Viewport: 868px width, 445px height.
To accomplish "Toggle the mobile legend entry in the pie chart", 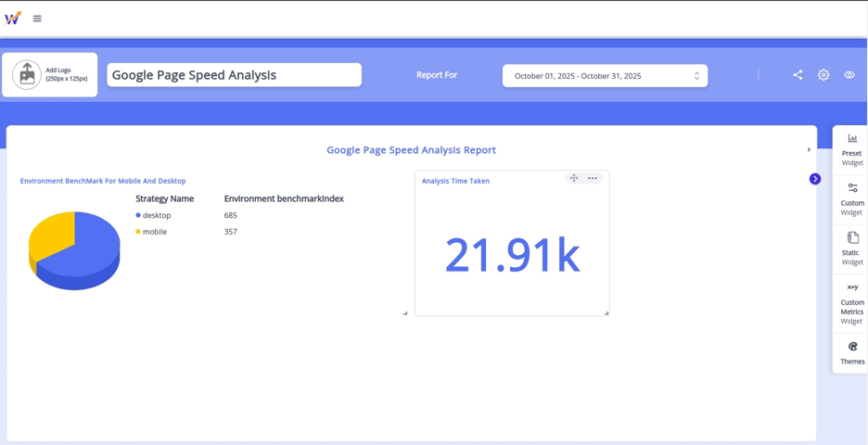I will (x=152, y=232).
